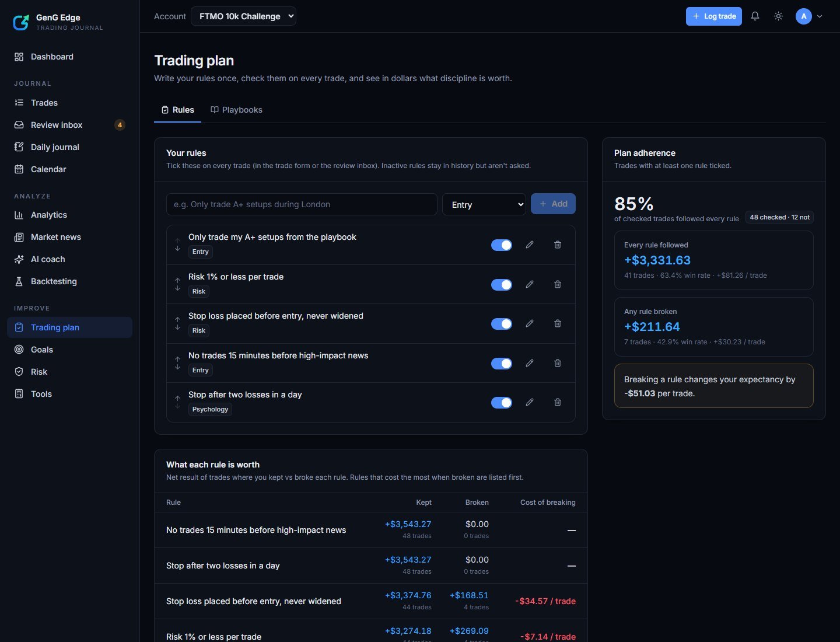The image size is (840, 642).
Task: Open the Backtesting section
Action: (70, 281)
